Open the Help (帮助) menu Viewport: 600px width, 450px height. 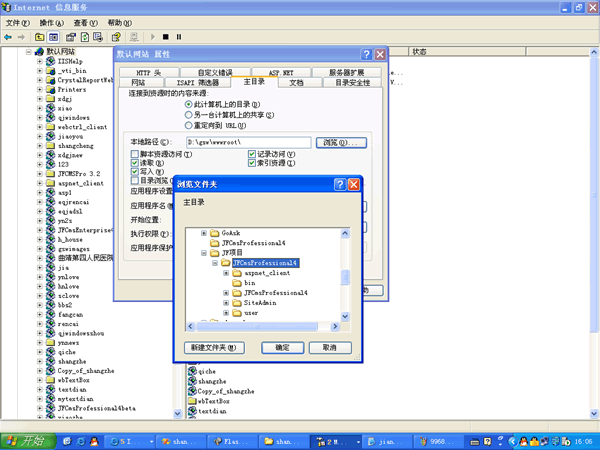click(120, 23)
